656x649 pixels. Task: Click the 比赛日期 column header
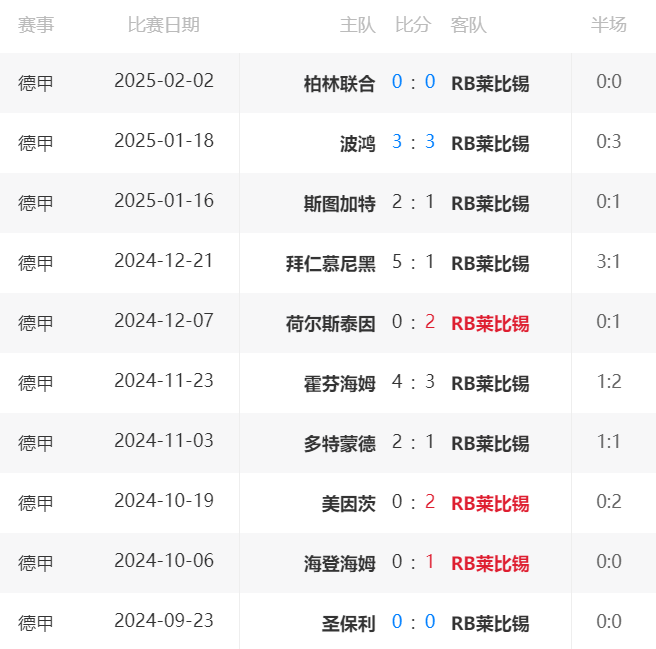click(164, 25)
